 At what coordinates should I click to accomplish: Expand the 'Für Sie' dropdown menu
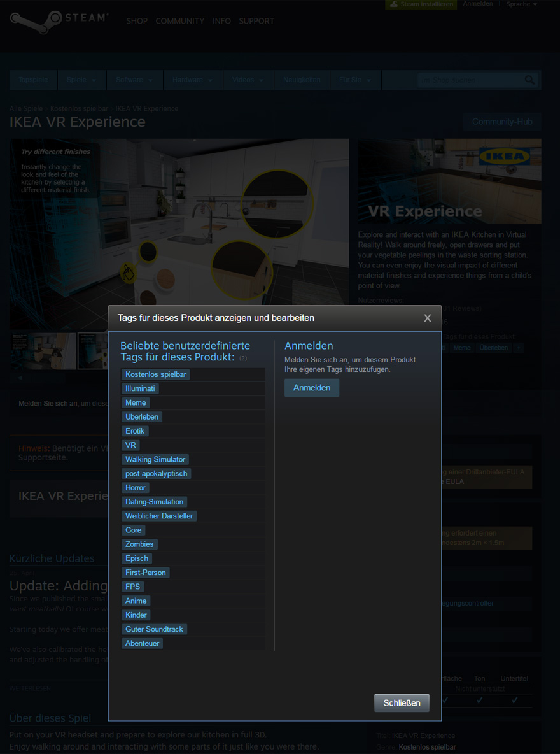355,80
